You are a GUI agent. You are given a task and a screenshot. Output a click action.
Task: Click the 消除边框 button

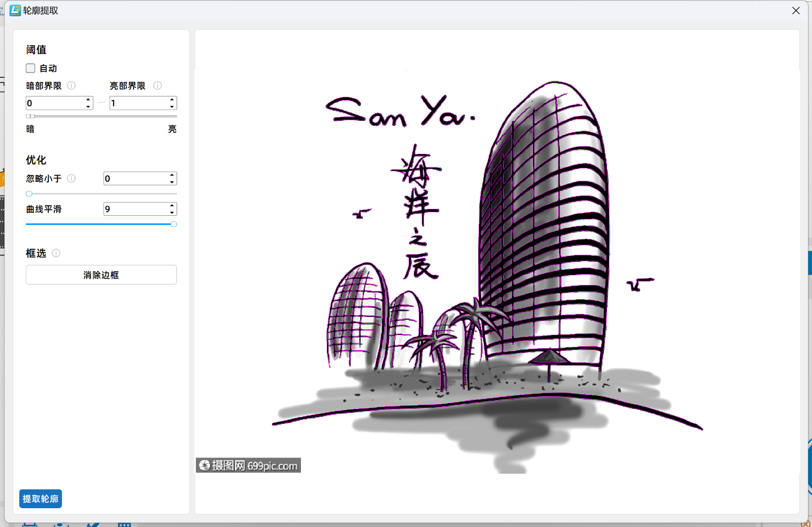pos(101,275)
